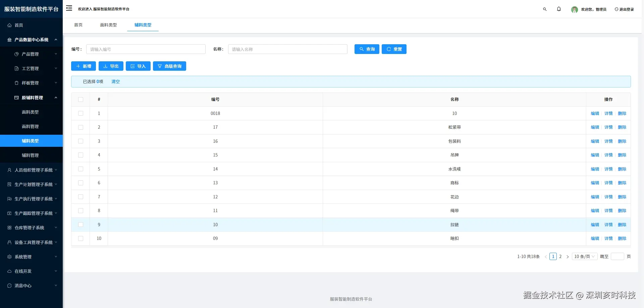Delete the 绳带 row
Image resolution: width=644 pixels, height=308 pixels.
(x=622, y=210)
